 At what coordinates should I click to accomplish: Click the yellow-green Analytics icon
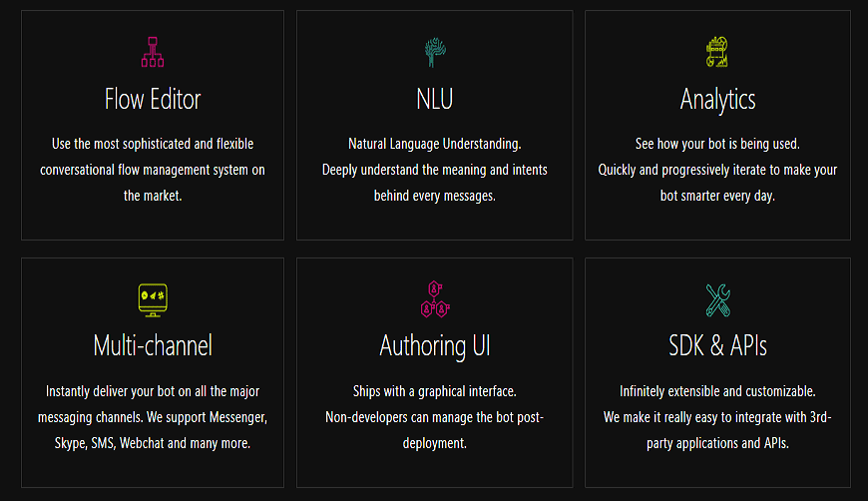(717, 52)
